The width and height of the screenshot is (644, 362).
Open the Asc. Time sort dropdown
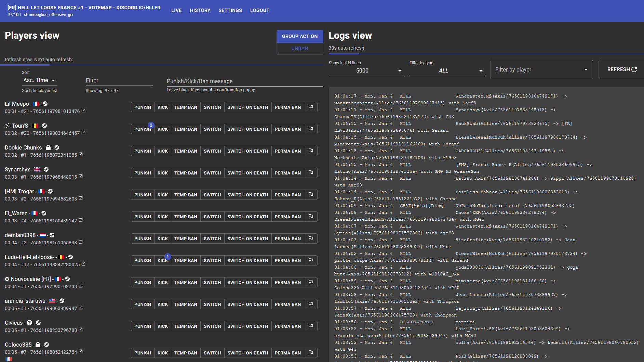coord(39,80)
